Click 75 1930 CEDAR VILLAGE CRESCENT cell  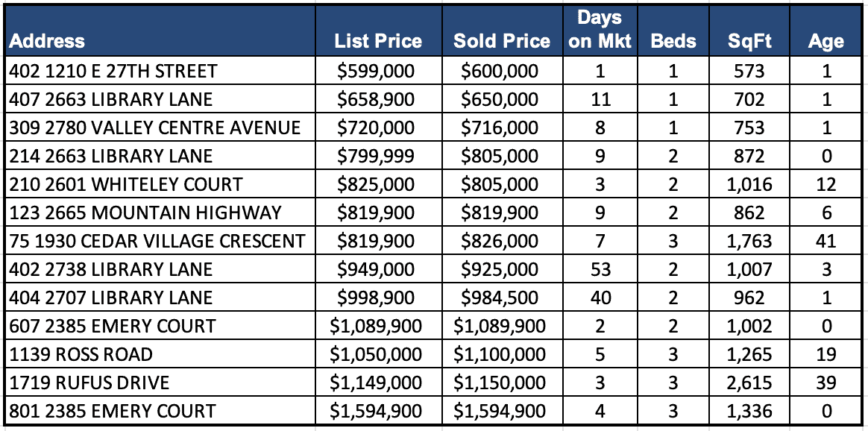pyautogui.click(x=157, y=241)
